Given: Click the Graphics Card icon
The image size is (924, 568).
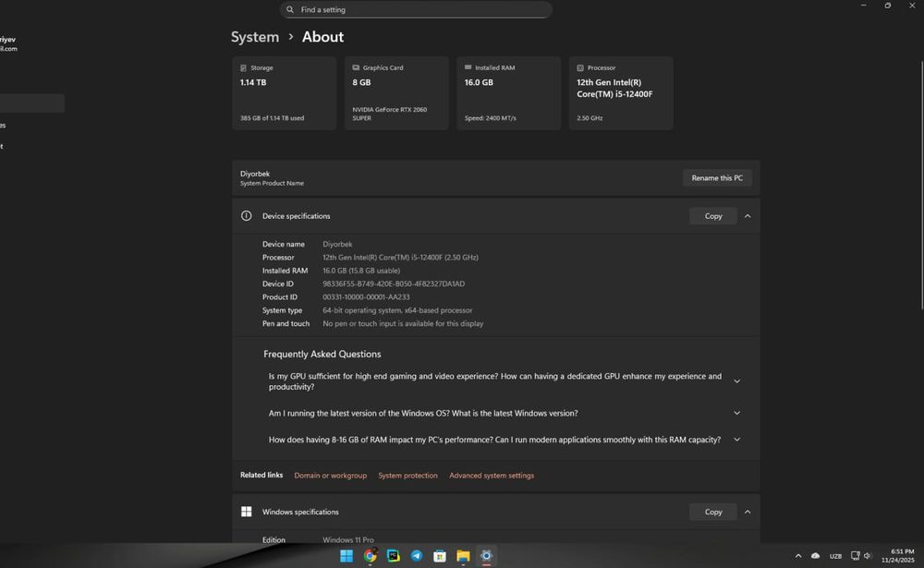Looking at the screenshot, I should (356, 67).
